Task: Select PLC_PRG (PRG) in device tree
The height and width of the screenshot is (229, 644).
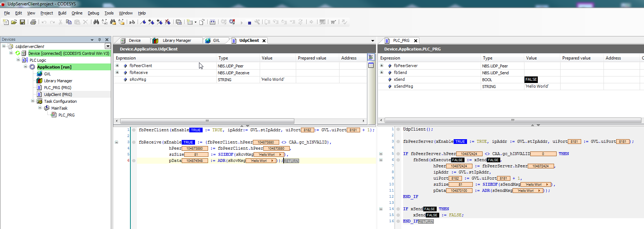Action: [x=57, y=88]
